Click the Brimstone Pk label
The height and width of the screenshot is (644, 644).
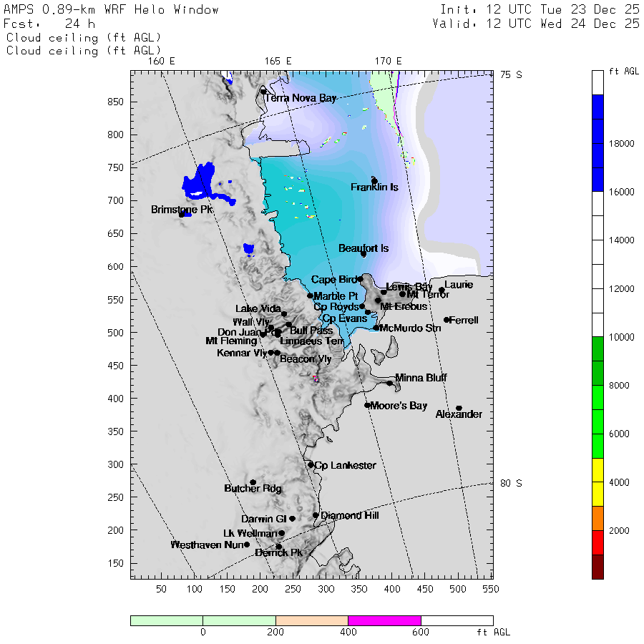pos(182,210)
